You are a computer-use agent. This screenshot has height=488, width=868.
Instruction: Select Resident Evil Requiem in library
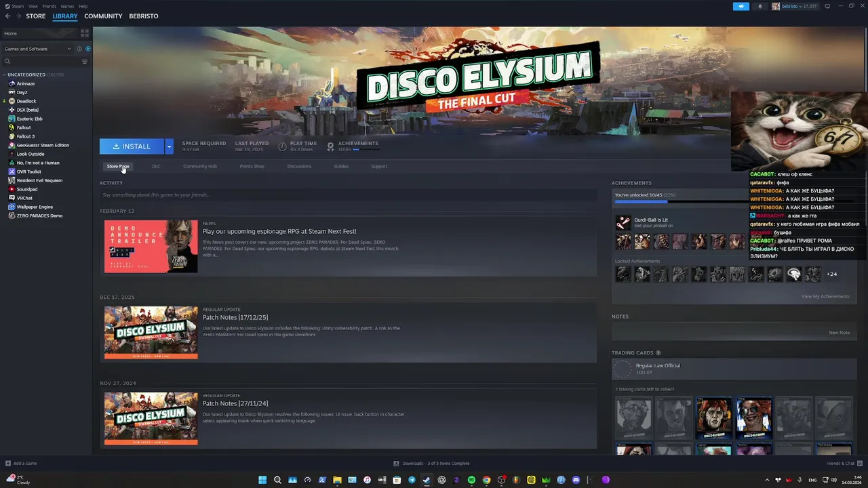(39, 180)
